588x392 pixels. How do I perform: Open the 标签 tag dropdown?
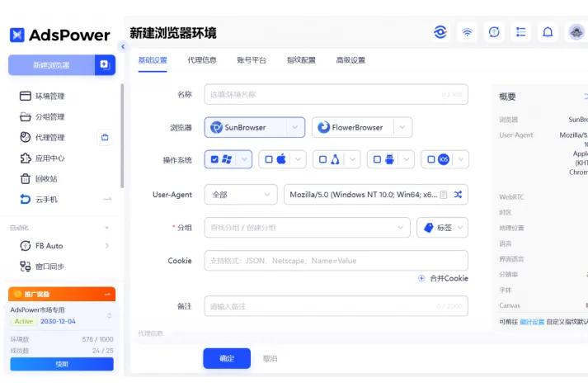point(443,227)
